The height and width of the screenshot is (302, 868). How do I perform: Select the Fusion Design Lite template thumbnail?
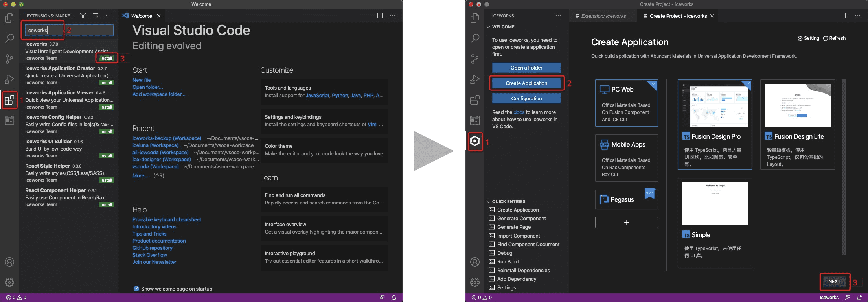[797, 105]
